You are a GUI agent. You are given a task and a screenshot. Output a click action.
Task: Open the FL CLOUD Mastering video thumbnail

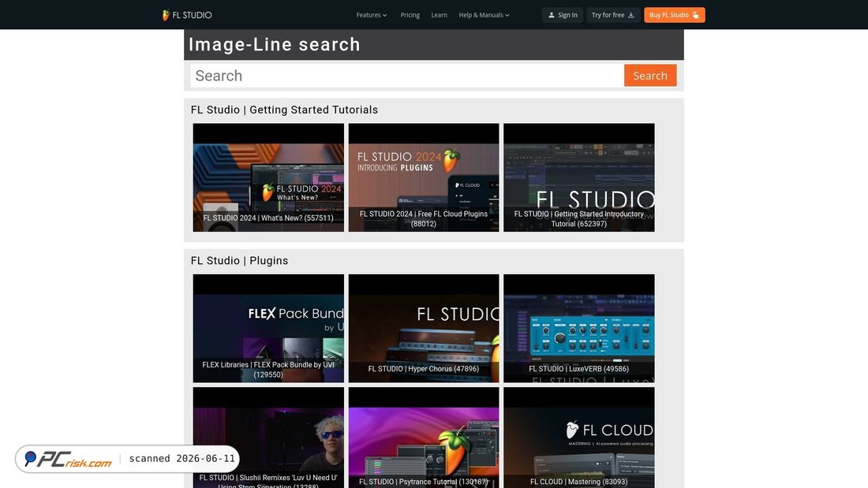579,438
